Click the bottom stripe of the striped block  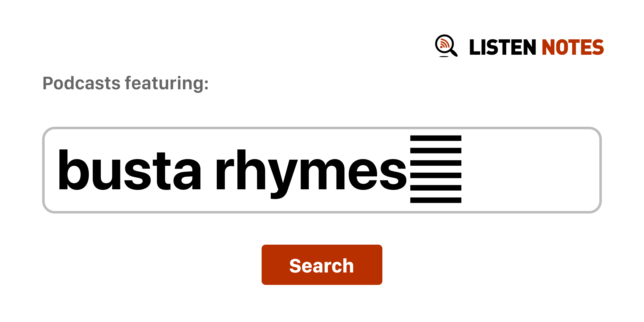pyautogui.click(x=436, y=200)
